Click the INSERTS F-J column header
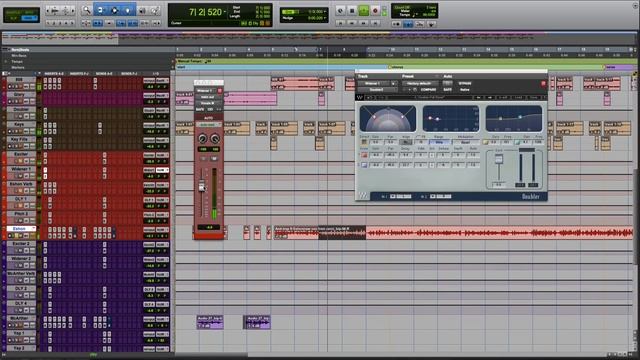Image resolution: width=640 pixels, height=360 pixels. [79, 73]
